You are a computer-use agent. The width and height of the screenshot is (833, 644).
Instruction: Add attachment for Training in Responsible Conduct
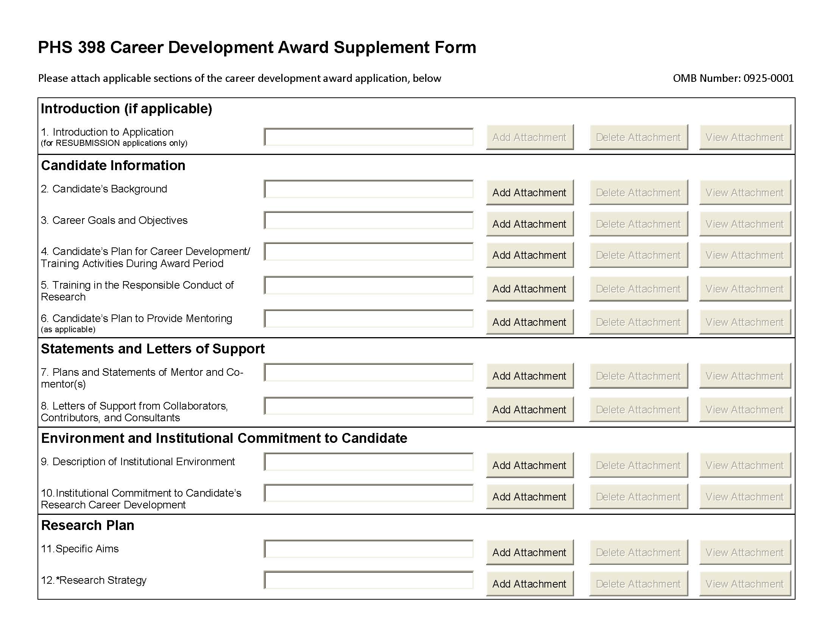[529, 288]
